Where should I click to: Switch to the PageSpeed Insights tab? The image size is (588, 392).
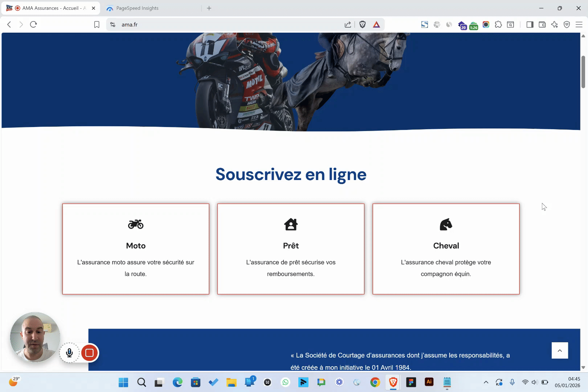coord(137,8)
